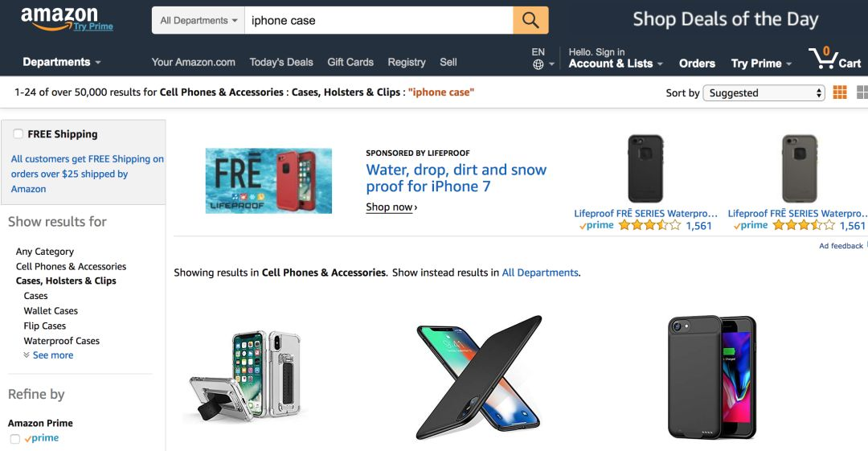Open the clear kickstand iPhone case image
868x451 pixels.
pyautogui.click(x=244, y=375)
